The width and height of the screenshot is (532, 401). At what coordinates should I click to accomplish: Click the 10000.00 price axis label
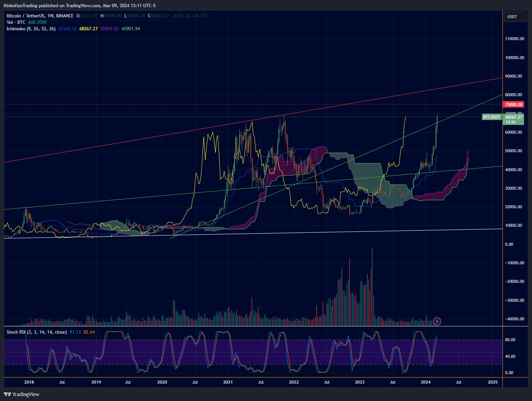pos(514,226)
